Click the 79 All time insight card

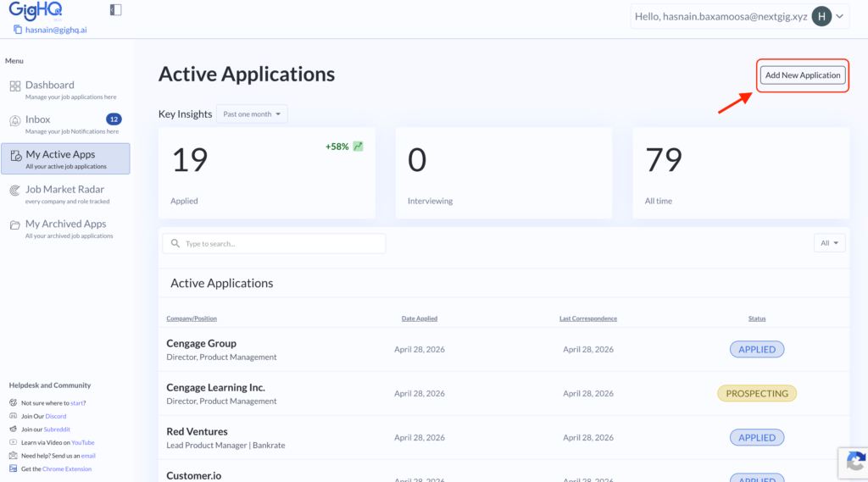click(x=741, y=173)
